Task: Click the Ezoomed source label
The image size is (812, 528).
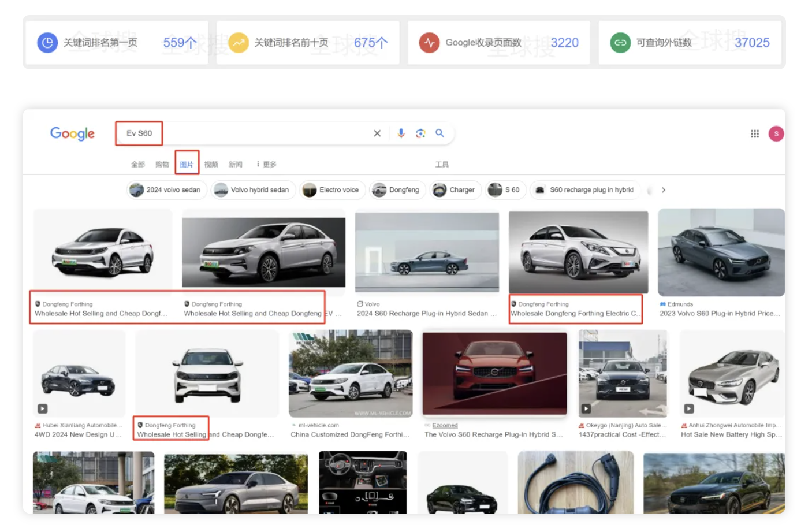Action: click(x=445, y=425)
